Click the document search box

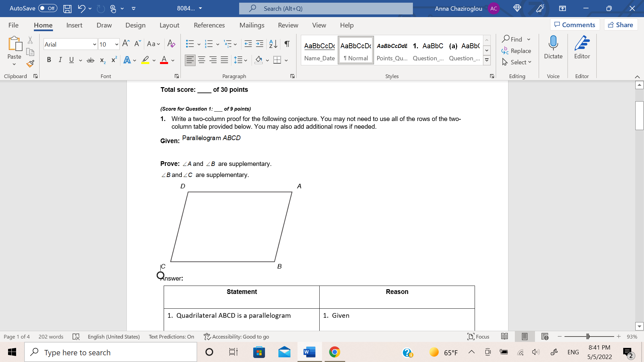(x=325, y=8)
